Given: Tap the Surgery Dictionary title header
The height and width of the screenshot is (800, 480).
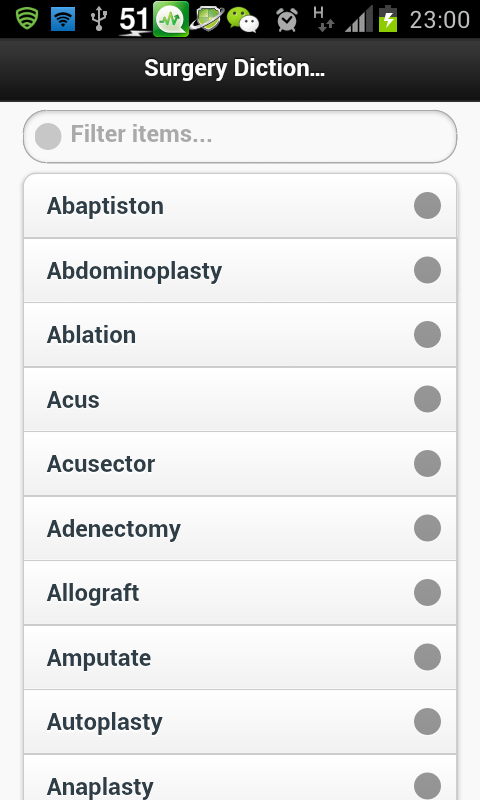Looking at the screenshot, I should (235, 68).
